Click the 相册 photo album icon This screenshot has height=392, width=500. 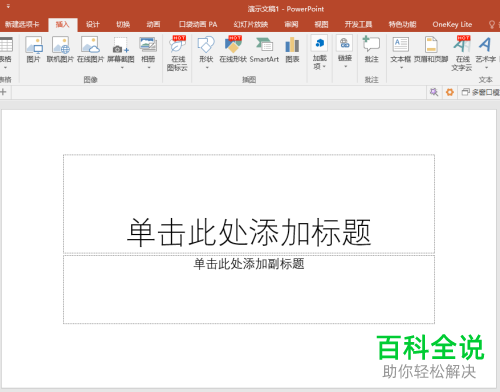coord(148,45)
